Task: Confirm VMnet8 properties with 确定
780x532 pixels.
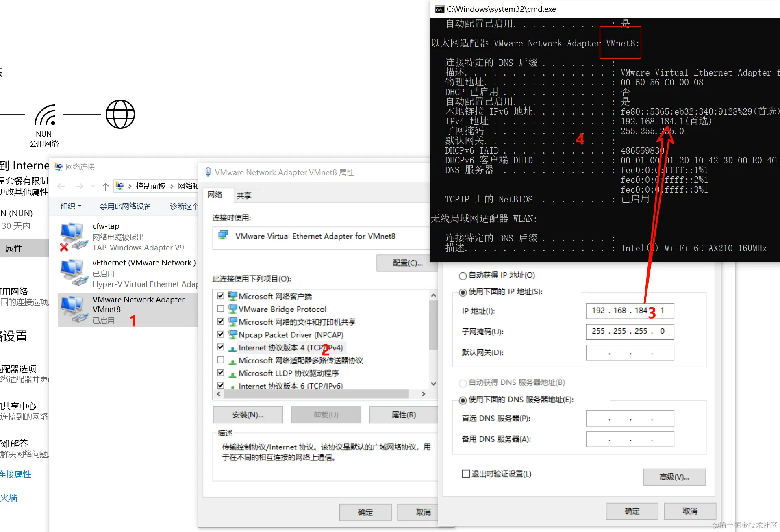Action: 365,512
